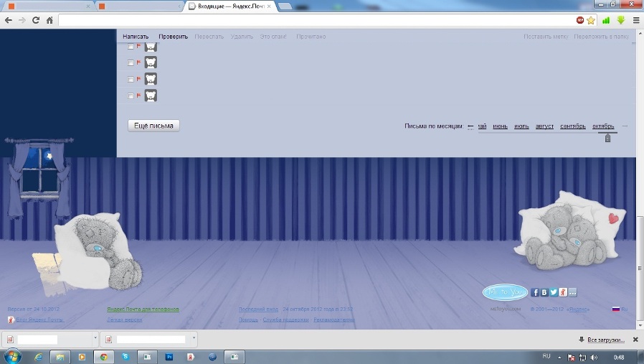The height and width of the screenshot is (364, 644).
Task: Reload the page with the refresh icon
Action: pos(36,20)
